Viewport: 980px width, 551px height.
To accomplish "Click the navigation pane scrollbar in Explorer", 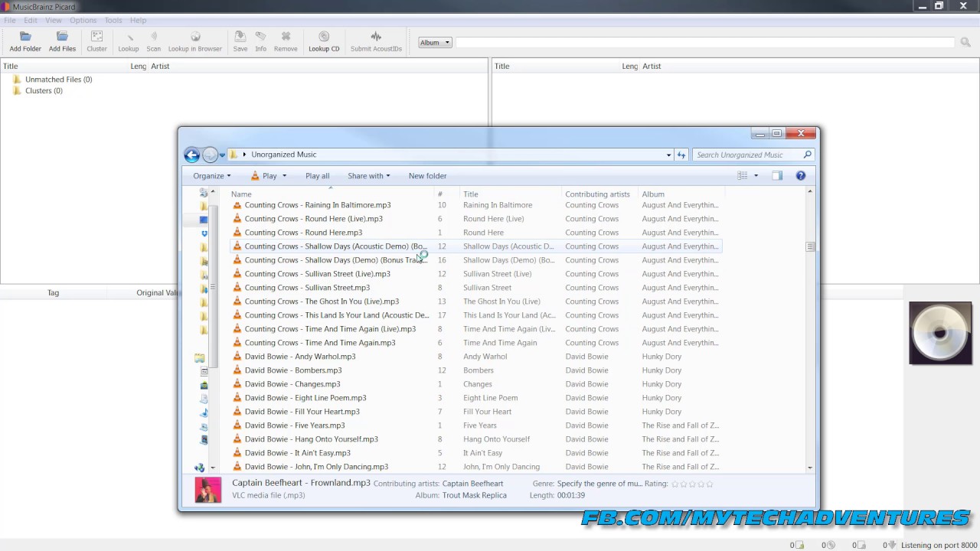I will pos(212,287).
